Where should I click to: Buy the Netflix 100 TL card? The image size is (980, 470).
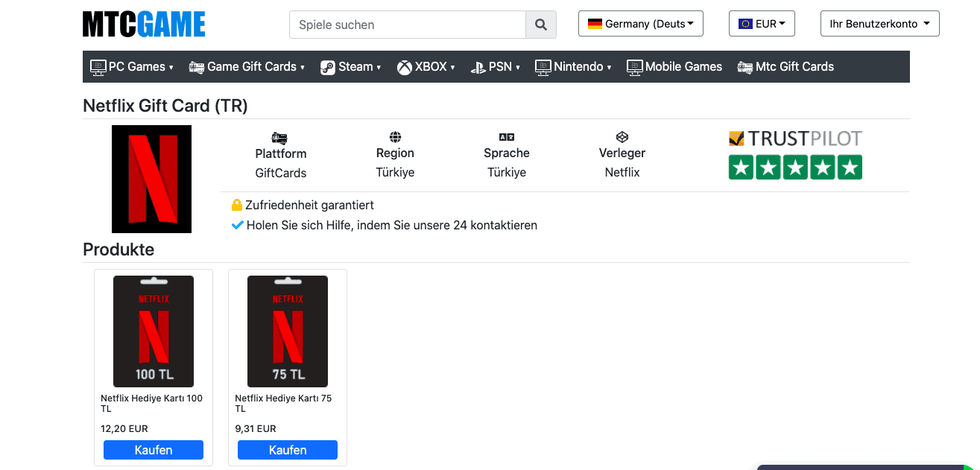(x=154, y=450)
